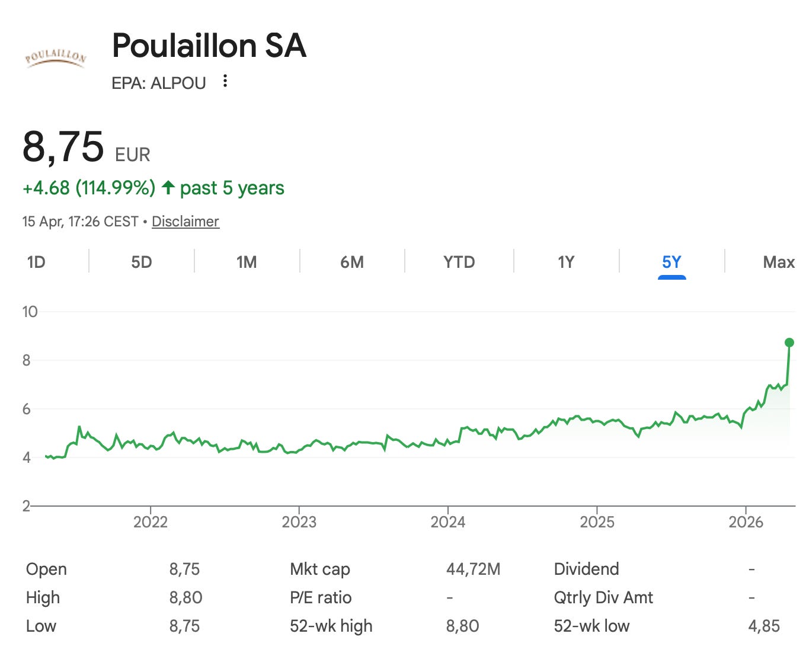Viewport: 806px width, 672px height.
Task: Click the green upward arrow icon
Action: 168,188
